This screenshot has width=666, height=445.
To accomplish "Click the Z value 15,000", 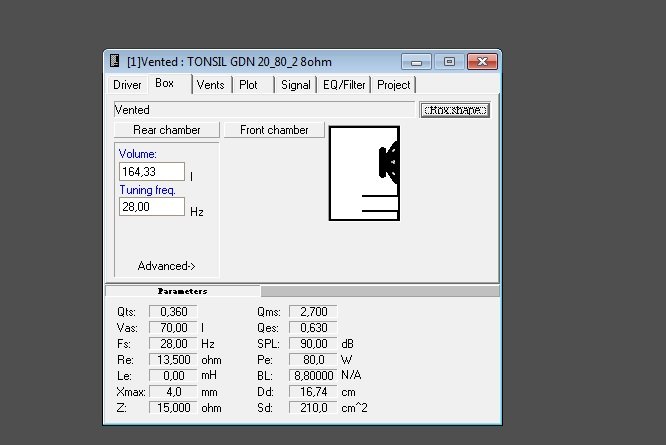I will pos(173,408).
